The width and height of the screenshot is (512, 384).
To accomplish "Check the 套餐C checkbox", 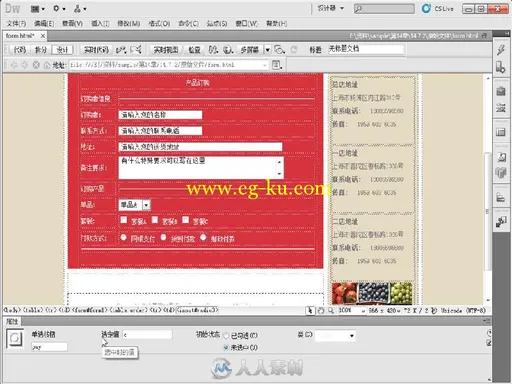I will click(x=186, y=220).
